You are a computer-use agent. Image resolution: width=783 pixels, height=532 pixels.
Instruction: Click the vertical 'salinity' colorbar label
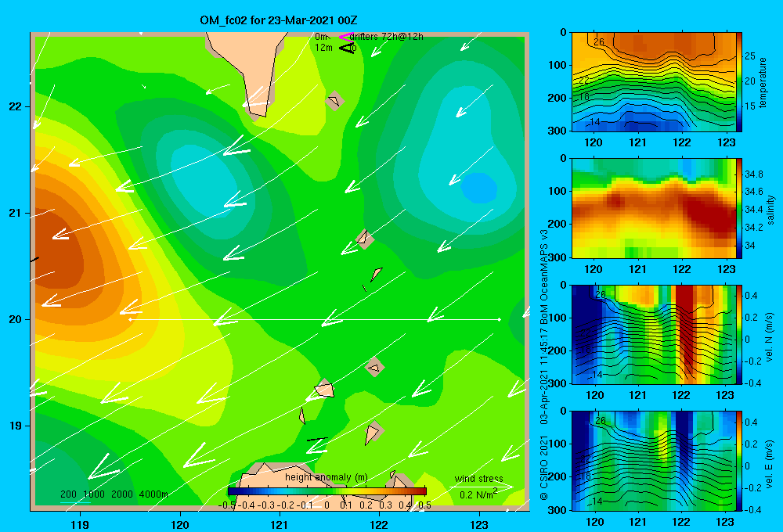click(770, 210)
